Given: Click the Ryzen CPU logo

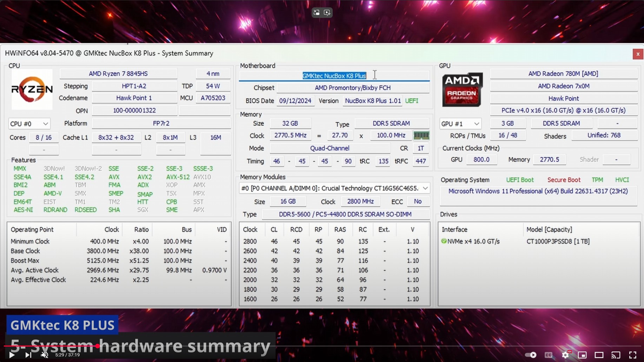Looking at the screenshot, I should pos(32,89).
